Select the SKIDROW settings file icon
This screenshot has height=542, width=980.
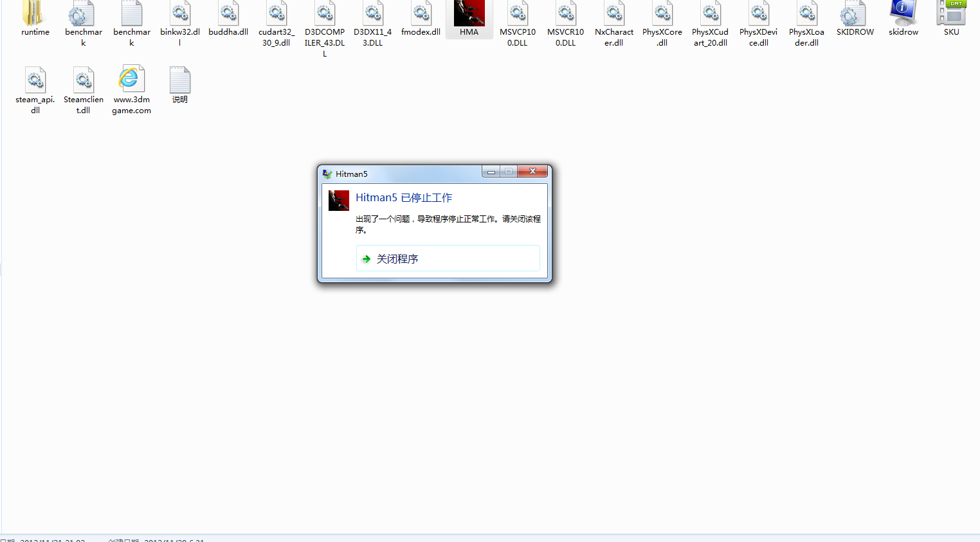855,14
